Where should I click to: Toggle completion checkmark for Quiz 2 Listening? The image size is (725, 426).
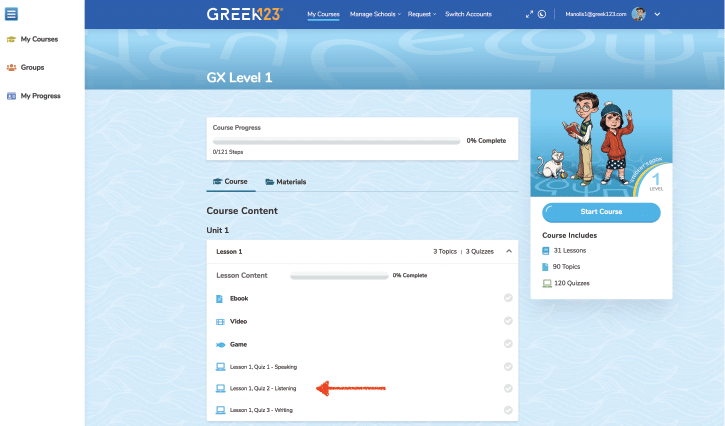[508, 389]
